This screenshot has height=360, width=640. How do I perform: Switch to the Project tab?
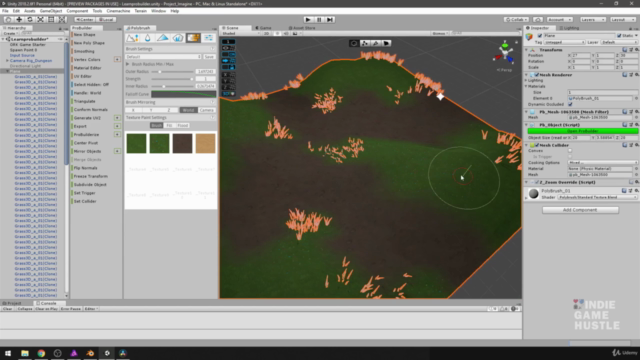coord(12,303)
